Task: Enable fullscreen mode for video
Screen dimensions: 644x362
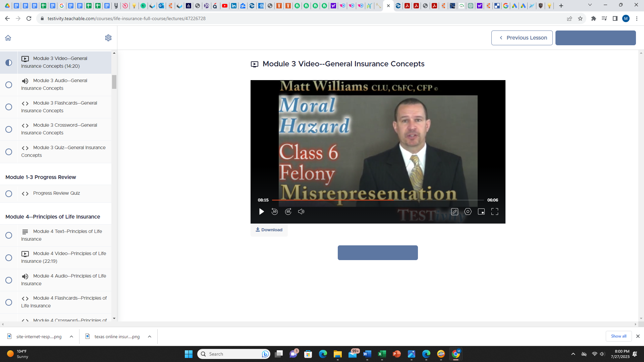Action: point(495,212)
